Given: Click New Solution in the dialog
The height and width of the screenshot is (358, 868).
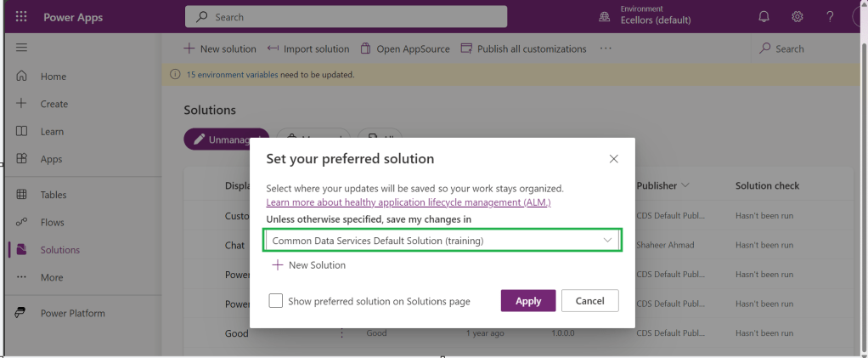Looking at the screenshot, I should coord(309,265).
